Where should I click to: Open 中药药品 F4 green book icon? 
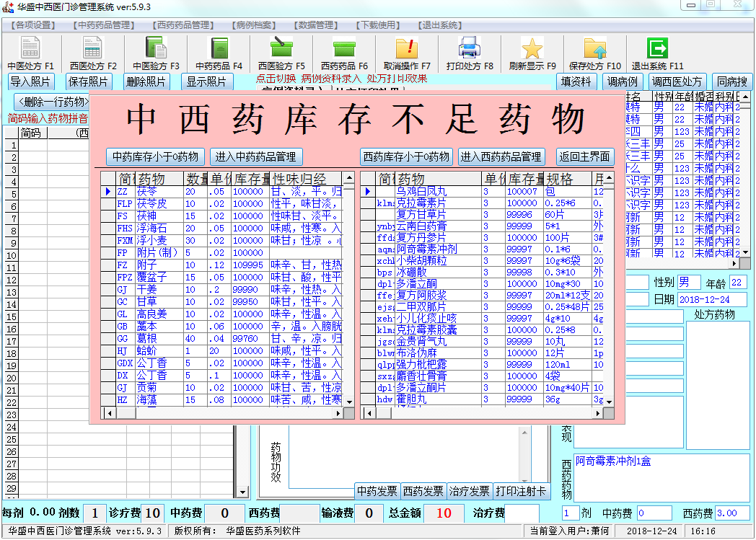pos(219,53)
